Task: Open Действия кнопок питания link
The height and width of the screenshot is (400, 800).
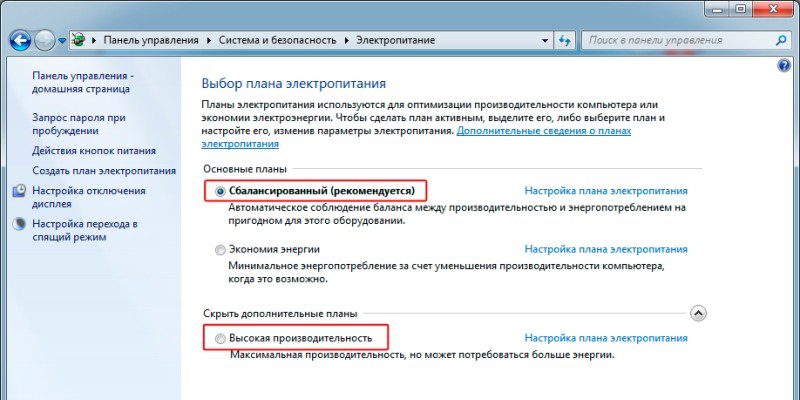Action: pos(94,151)
